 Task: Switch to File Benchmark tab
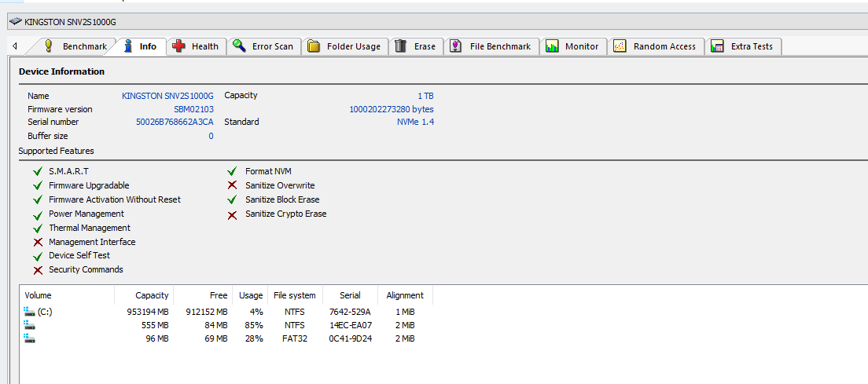(x=491, y=46)
